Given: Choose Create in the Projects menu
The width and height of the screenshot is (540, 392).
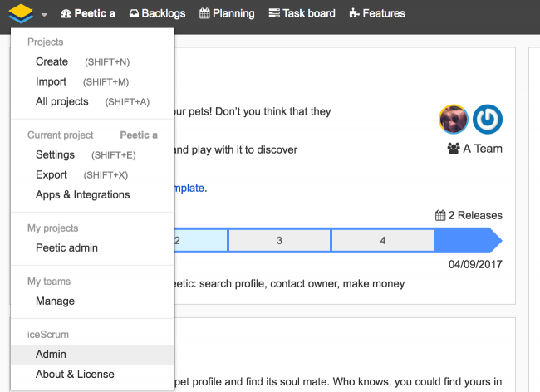Looking at the screenshot, I should coord(52,61).
